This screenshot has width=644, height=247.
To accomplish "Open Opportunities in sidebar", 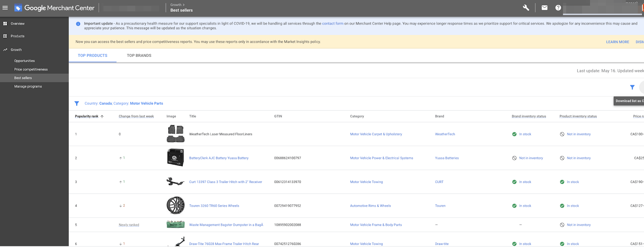I will click(25, 61).
